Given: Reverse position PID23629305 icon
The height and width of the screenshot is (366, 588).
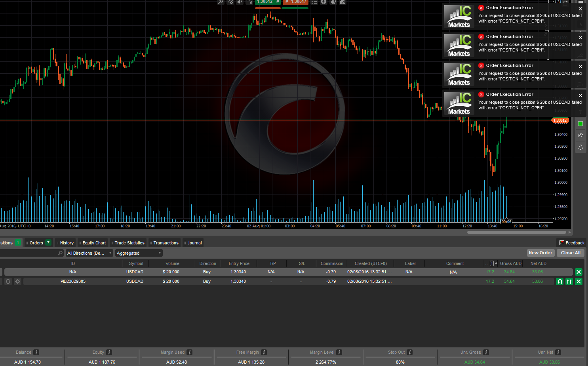Looking at the screenshot, I should coord(559,281).
